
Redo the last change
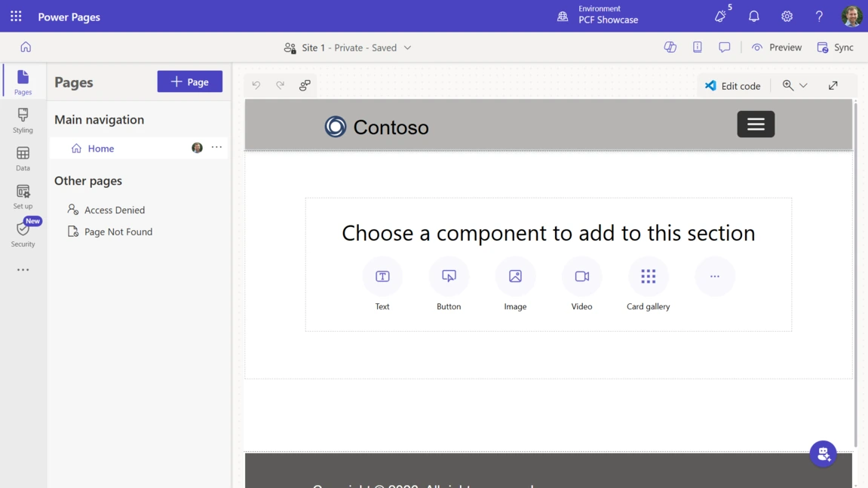[x=280, y=85]
